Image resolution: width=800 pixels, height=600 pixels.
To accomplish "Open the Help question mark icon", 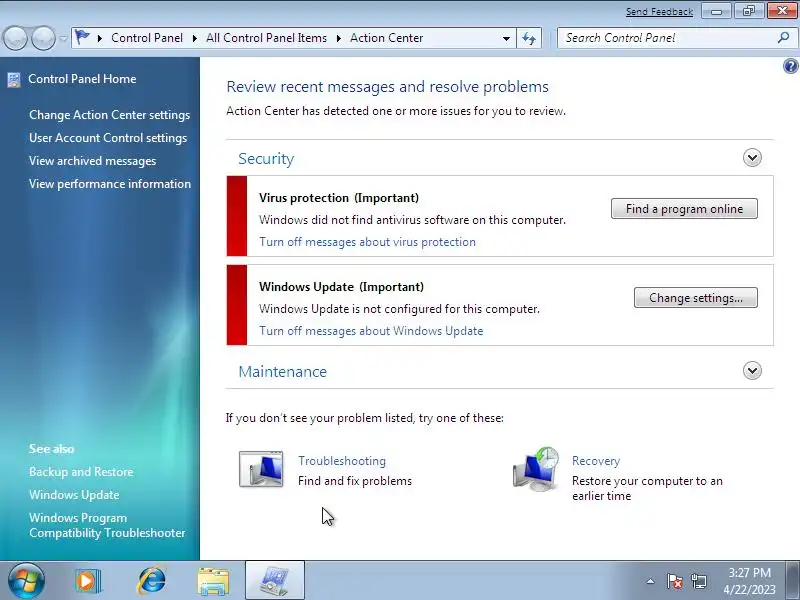I will 790,66.
